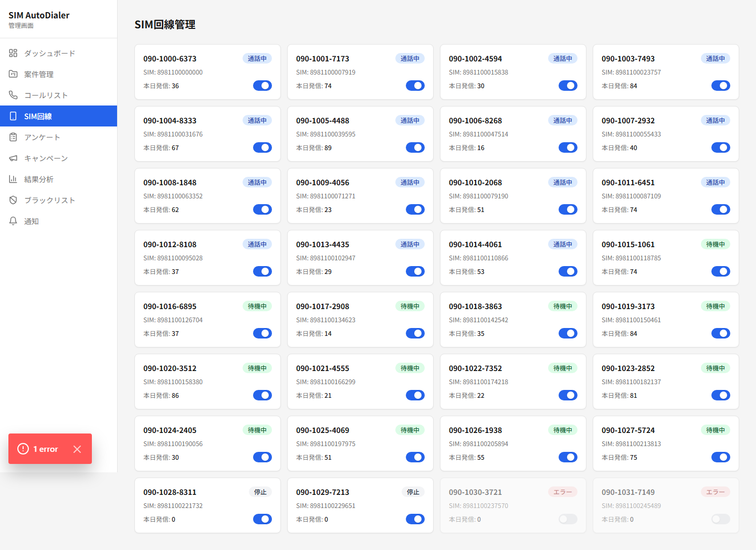Click the bar chart icon beside 結果分析
The width and height of the screenshot is (756, 550).
coord(13,179)
